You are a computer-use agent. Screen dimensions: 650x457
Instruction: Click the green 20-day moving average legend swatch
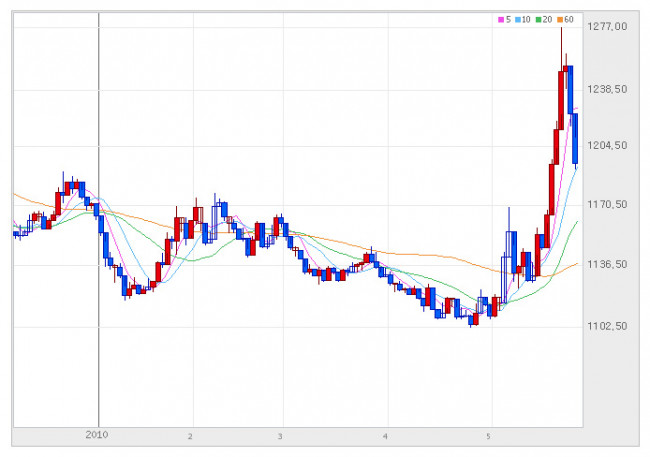click(x=538, y=19)
